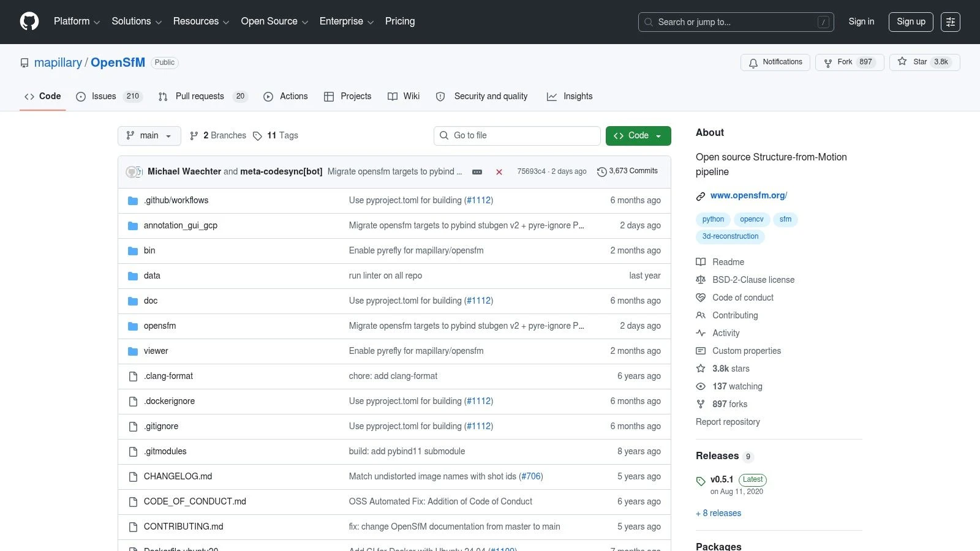
Task: Click the .gitignore file icon
Action: (133, 427)
